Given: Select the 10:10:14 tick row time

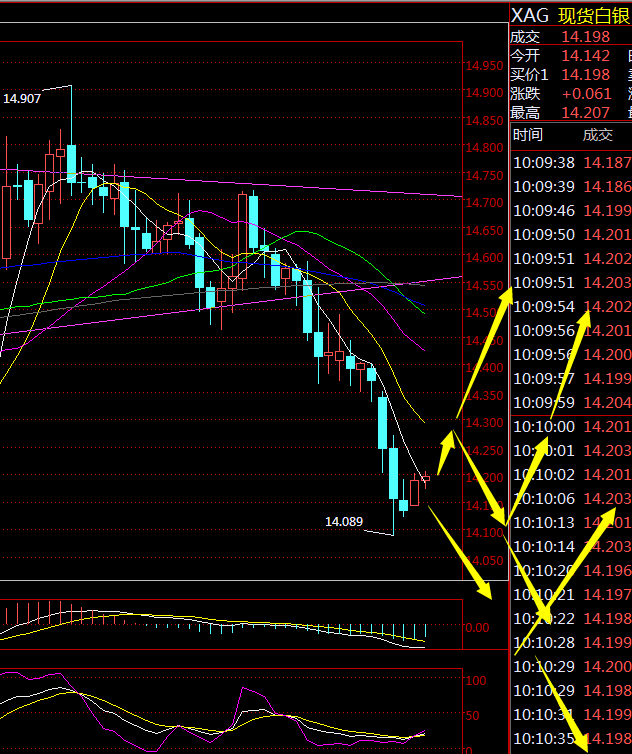Looking at the screenshot, I should (544, 547).
